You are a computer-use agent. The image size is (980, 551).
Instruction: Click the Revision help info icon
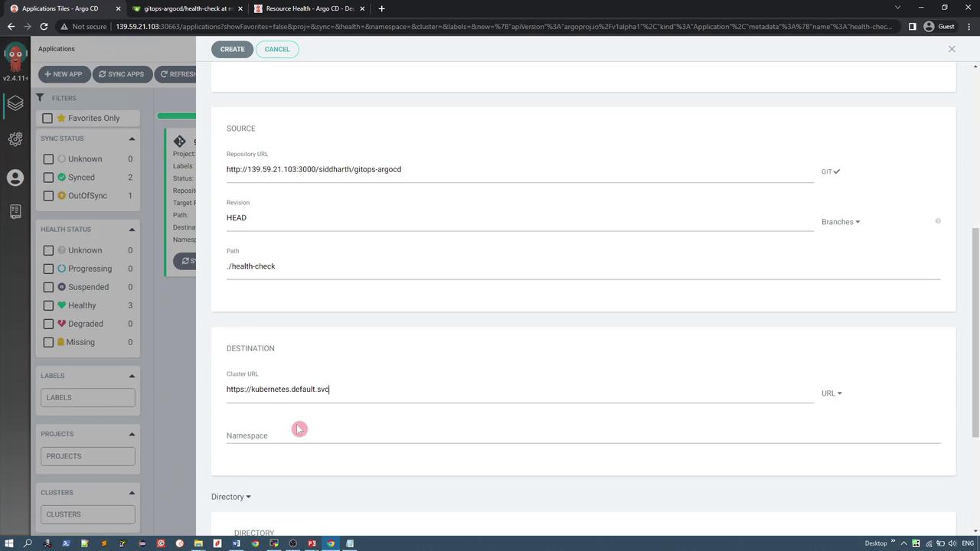[938, 221]
